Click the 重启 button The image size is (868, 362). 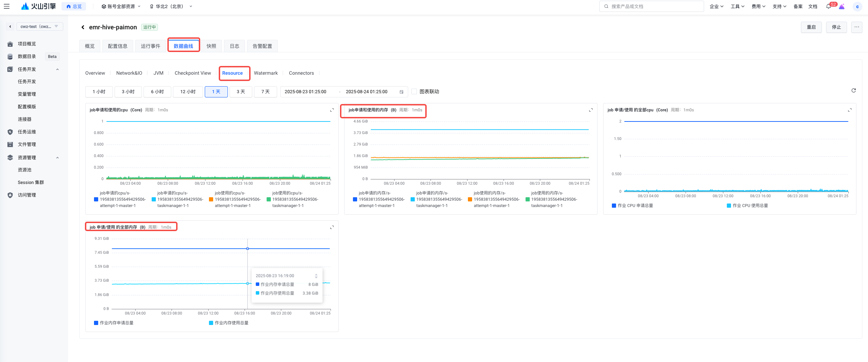tap(811, 27)
